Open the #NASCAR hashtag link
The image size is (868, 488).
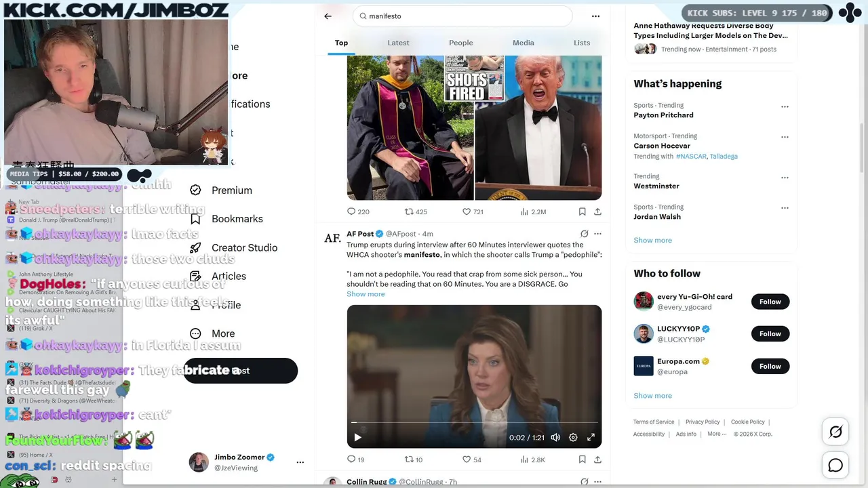click(691, 157)
